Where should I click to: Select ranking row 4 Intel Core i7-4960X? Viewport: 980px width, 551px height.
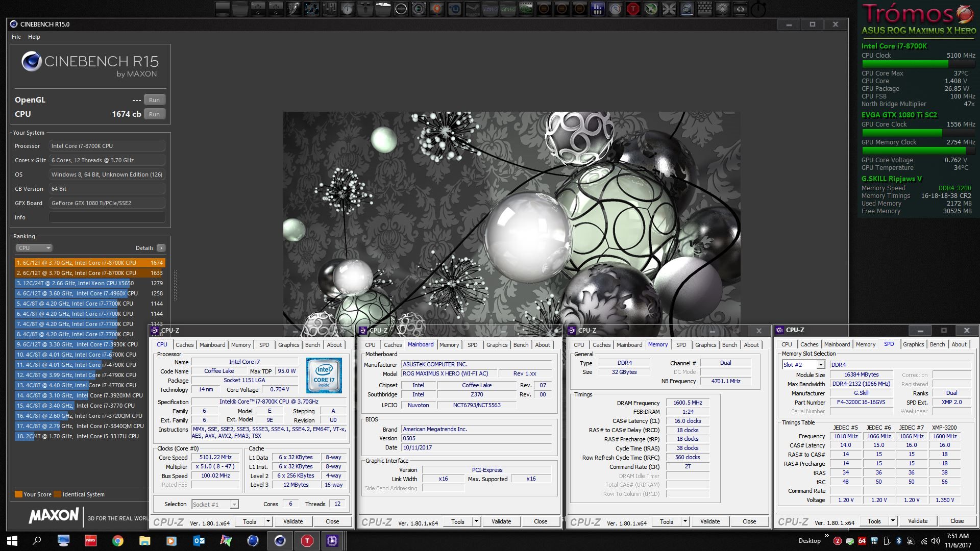coord(90,293)
